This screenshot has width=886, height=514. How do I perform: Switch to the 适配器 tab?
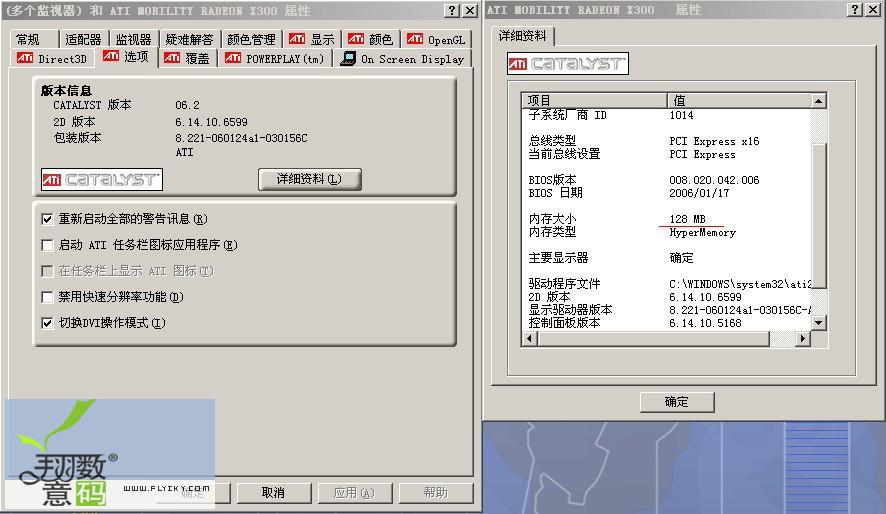83,40
